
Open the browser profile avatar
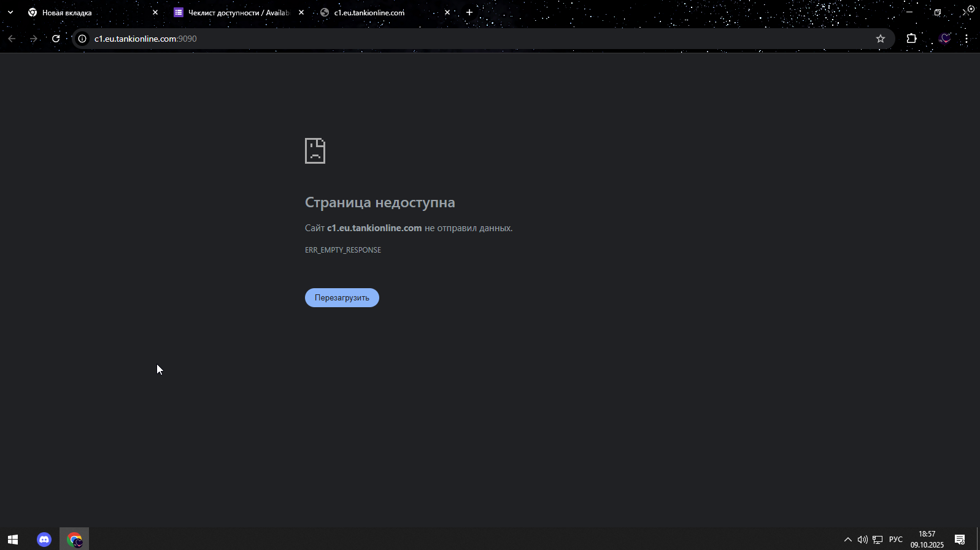tap(945, 39)
